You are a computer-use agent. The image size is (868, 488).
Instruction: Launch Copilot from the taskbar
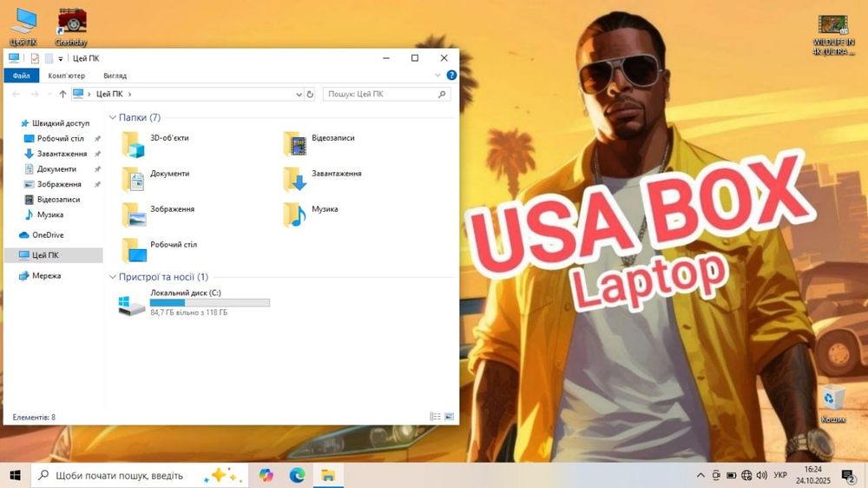click(x=266, y=475)
